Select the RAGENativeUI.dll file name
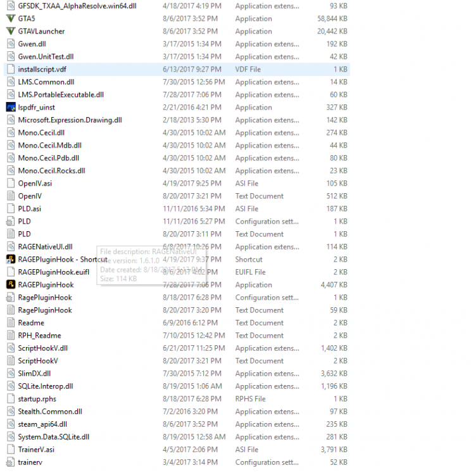 [45, 246]
